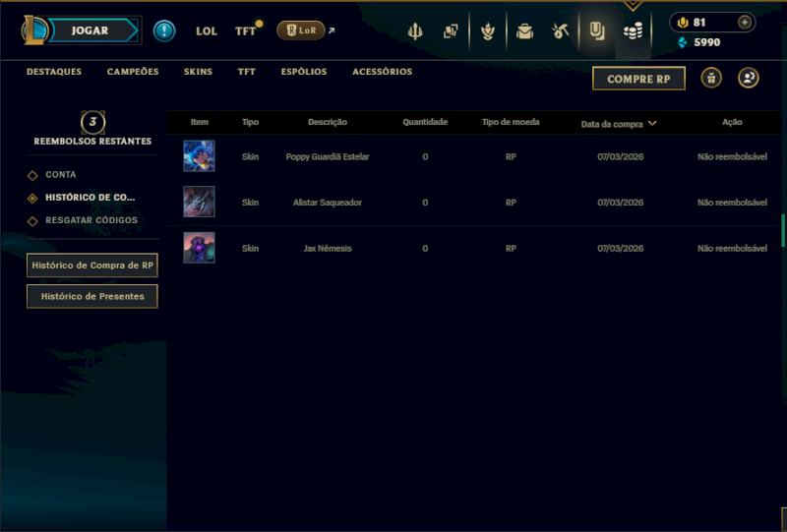Click the vertical scrollbar thumb
This screenshot has height=532, width=787.
point(783,230)
